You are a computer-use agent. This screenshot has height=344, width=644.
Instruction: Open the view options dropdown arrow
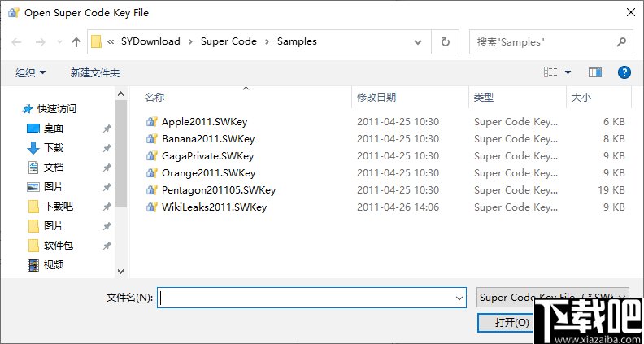568,72
